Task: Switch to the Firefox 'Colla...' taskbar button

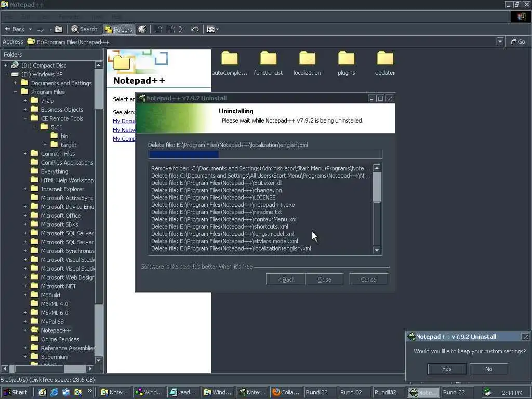Action: (286, 392)
